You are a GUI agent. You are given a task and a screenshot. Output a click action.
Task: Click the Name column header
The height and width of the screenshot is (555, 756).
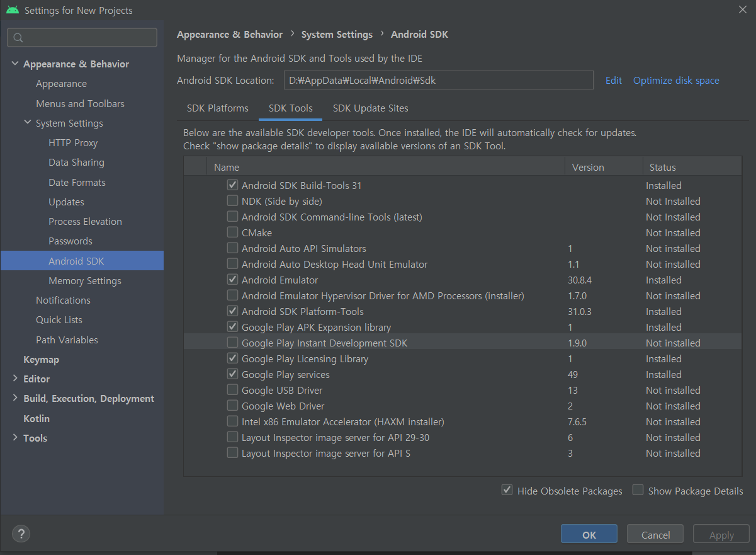point(385,167)
